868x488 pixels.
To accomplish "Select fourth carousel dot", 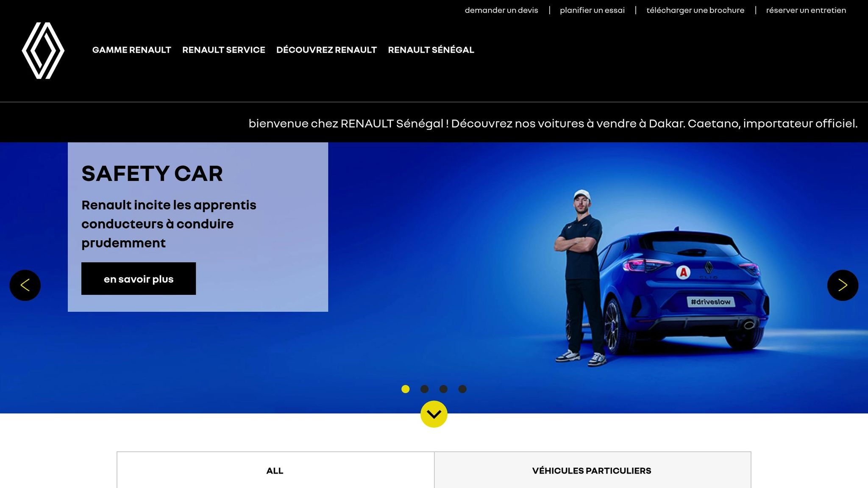I will point(462,389).
